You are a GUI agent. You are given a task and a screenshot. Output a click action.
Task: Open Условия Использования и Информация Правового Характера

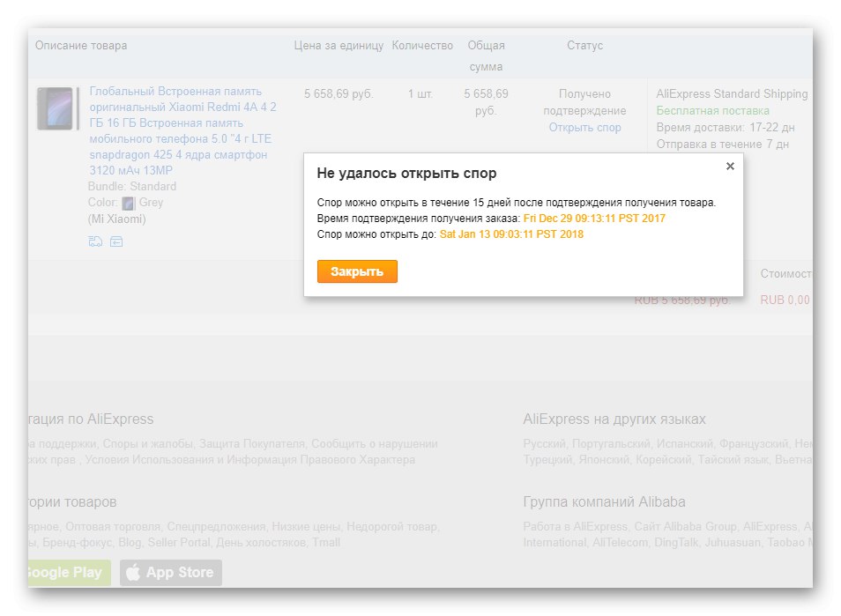(x=250, y=460)
